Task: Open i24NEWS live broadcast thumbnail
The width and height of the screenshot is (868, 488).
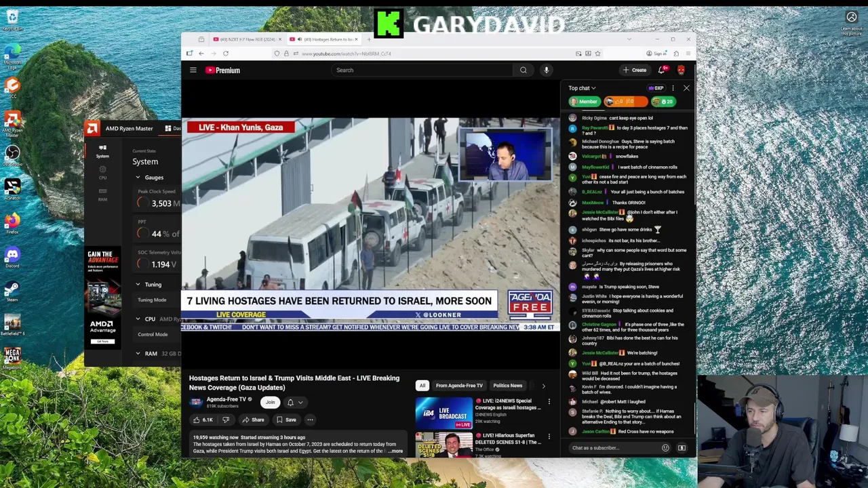Action: coord(444,413)
